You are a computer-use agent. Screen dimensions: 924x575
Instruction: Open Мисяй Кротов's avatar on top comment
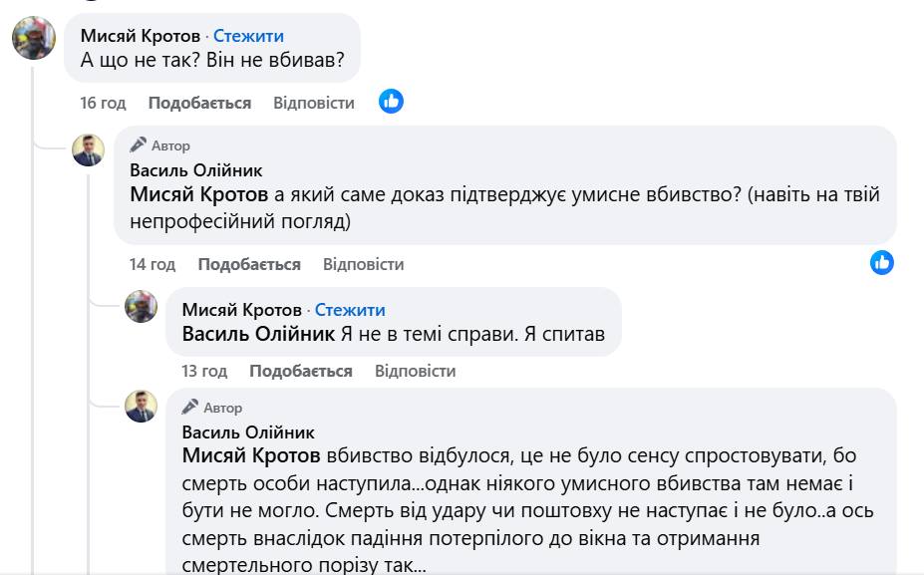[x=33, y=39]
